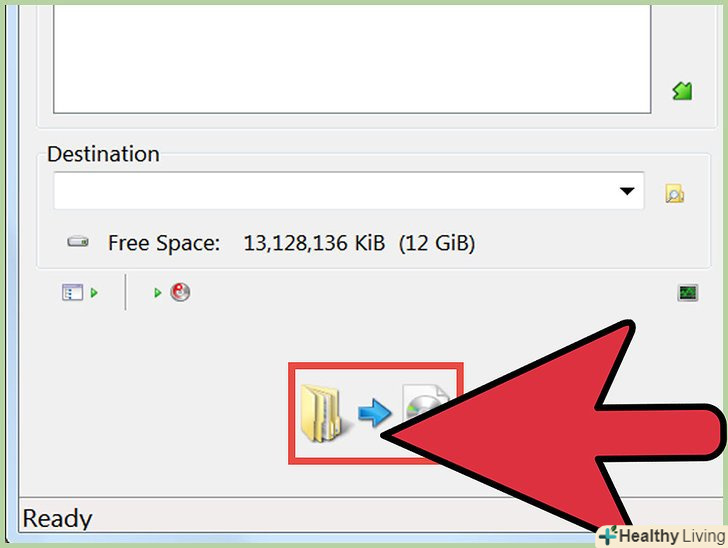Switch output mode using red disc icon
The image size is (728, 548).
180,292
